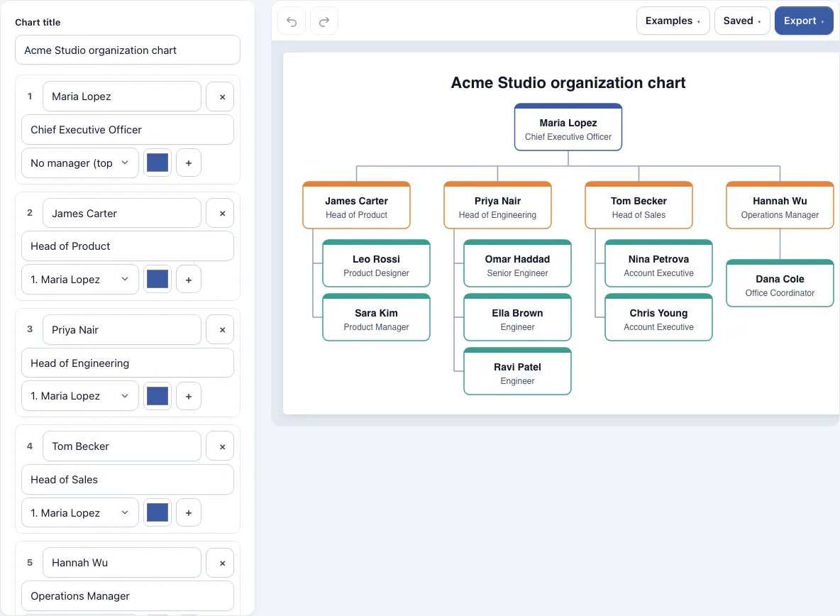840x616 pixels.
Task: Pick Maria Lopez's blue color swatch
Action: pos(157,163)
